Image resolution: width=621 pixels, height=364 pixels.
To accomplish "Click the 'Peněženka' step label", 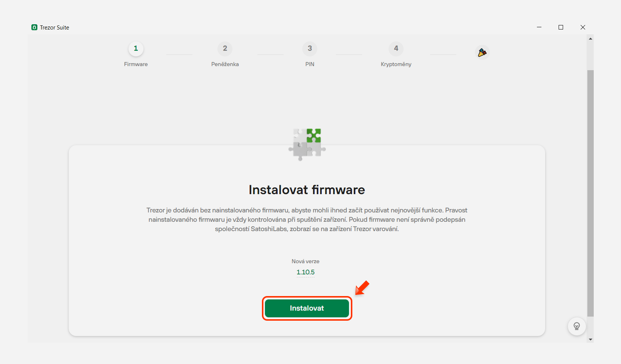I will coord(225,64).
